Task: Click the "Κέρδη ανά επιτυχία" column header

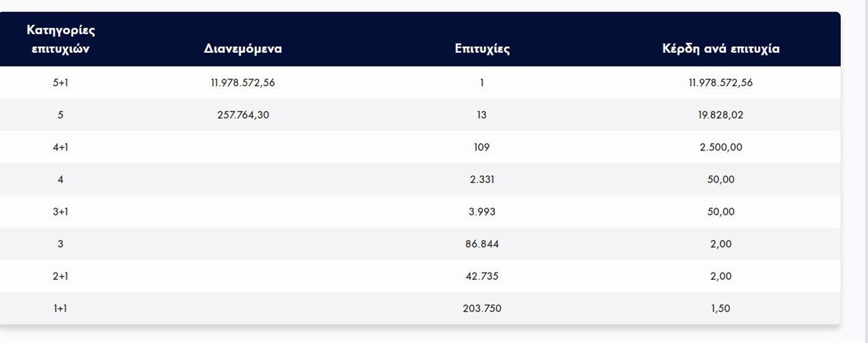Action: [721, 49]
